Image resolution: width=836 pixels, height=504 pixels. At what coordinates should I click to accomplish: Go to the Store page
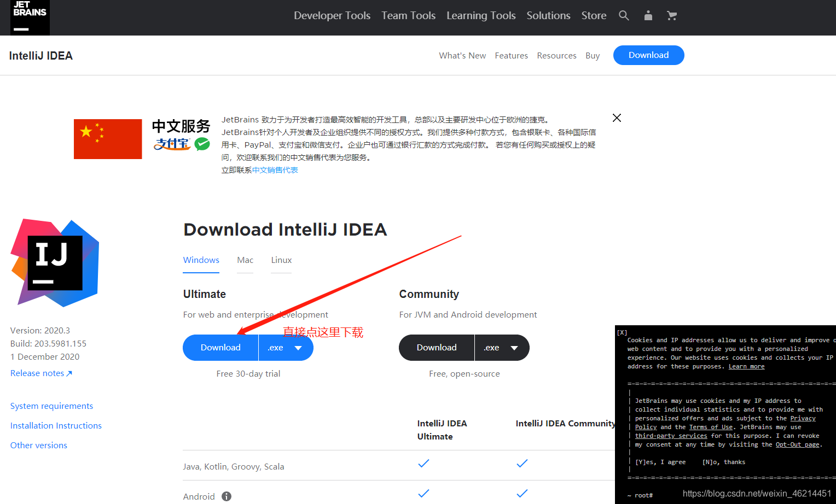coord(594,16)
